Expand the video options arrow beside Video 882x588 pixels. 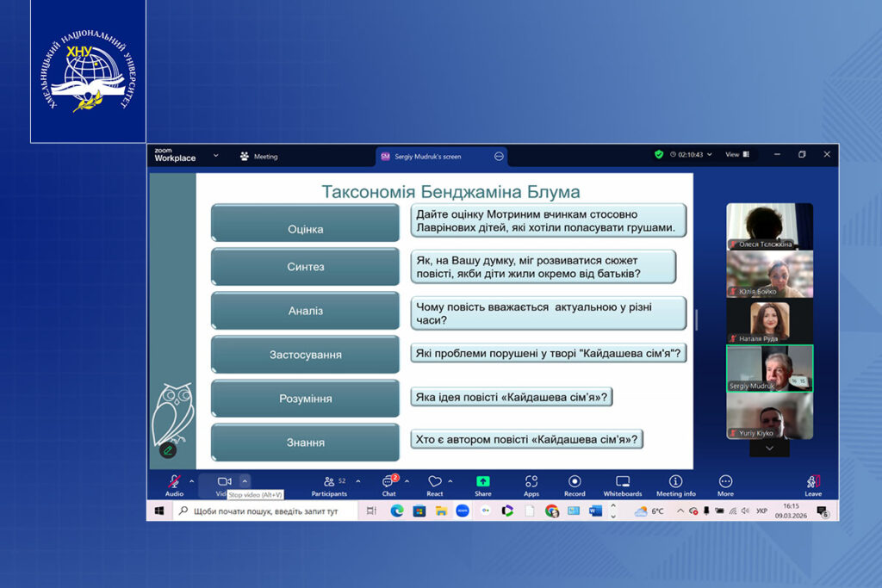pos(245,481)
